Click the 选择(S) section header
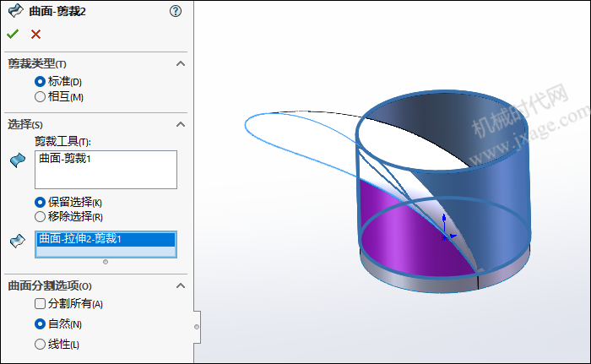 [x=25, y=124]
